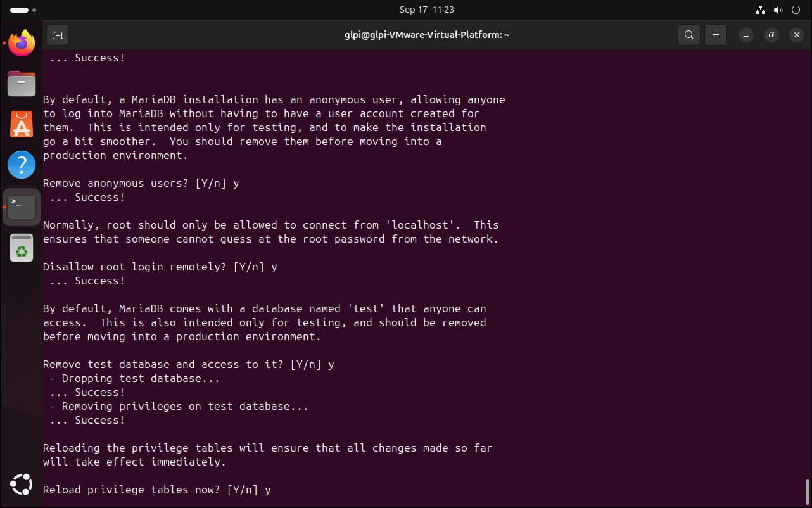This screenshot has height=508, width=812.
Task: Open the clock and calendar menu
Action: 426,10
